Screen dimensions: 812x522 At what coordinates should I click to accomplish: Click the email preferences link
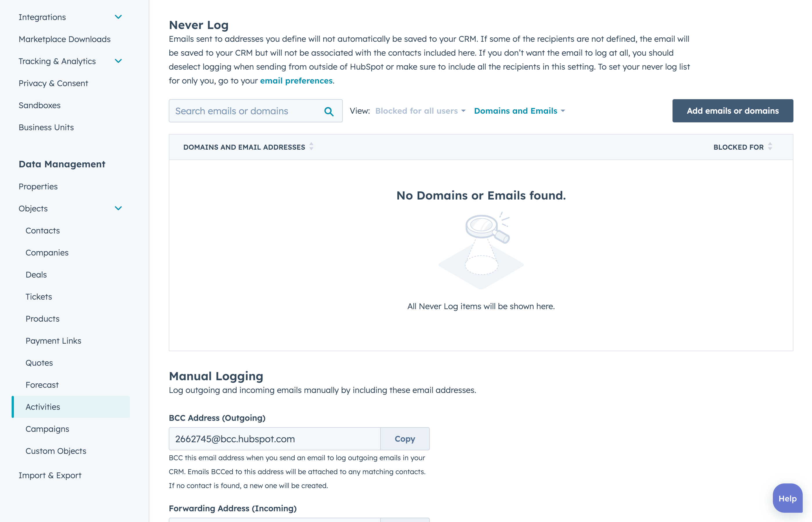[296, 81]
